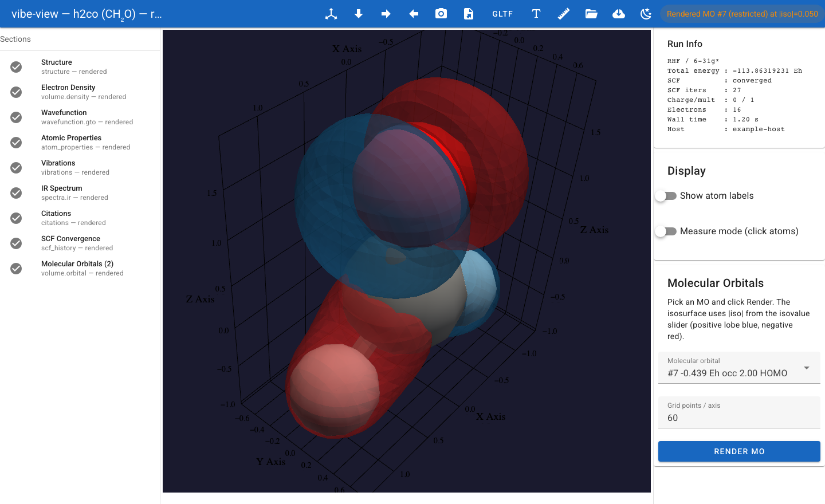Click the Total energy value in Run Info

click(767, 71)
